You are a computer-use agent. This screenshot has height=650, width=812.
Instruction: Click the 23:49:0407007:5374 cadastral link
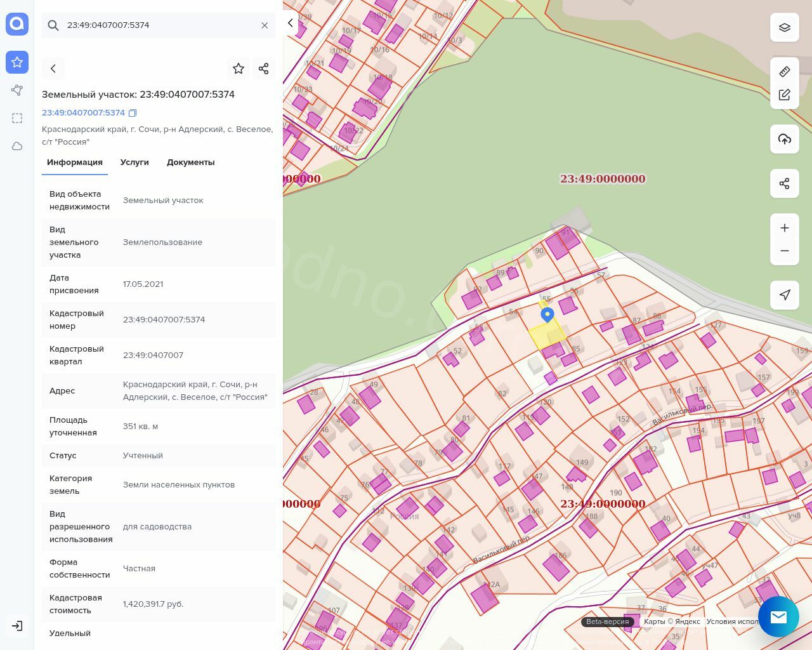83,113
